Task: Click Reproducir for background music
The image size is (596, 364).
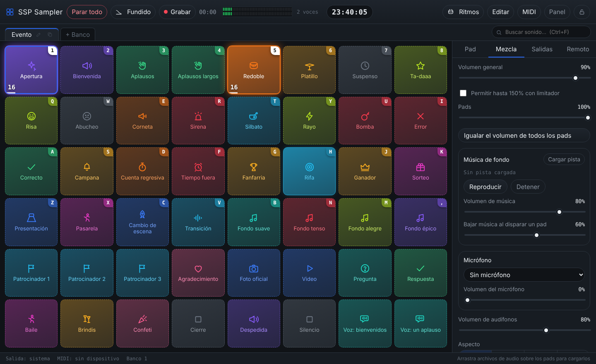Action: tap(485, 187)
